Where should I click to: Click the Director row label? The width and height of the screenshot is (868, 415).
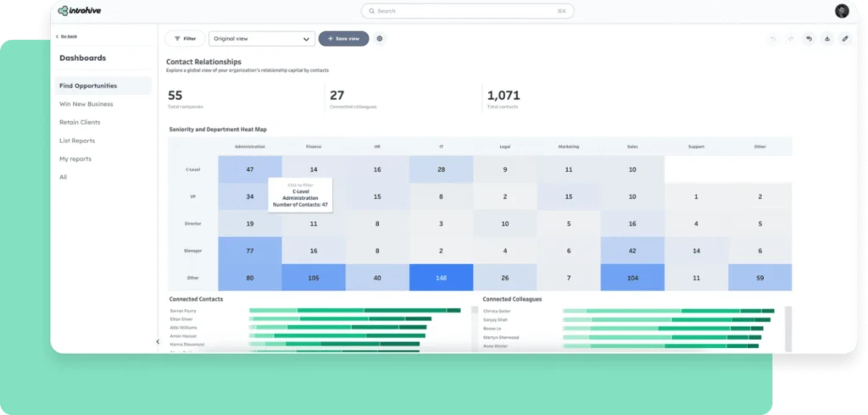(192, 224)
